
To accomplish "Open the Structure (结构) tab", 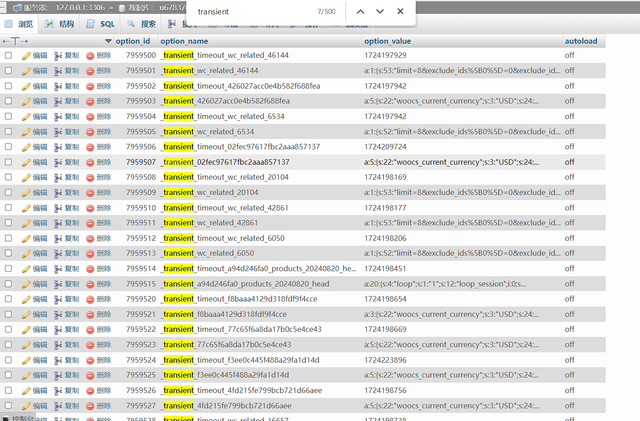I will (60, 24).
